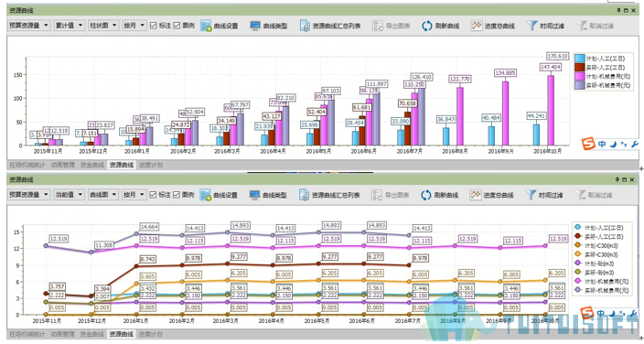This screenshot has height=344, width=644.
Task: Click the 8.743 line chart label
Action: pos(149,259)
